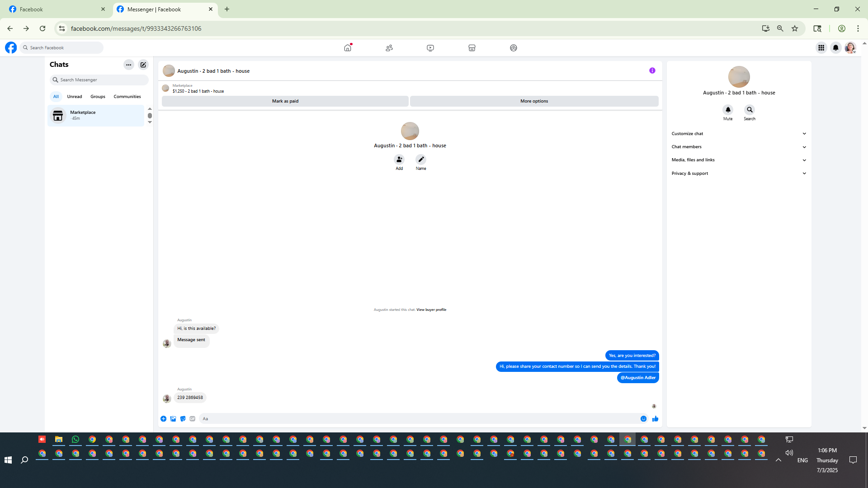Switch to the Unread chats tab
868x488 pixels.
coord(75,97)
